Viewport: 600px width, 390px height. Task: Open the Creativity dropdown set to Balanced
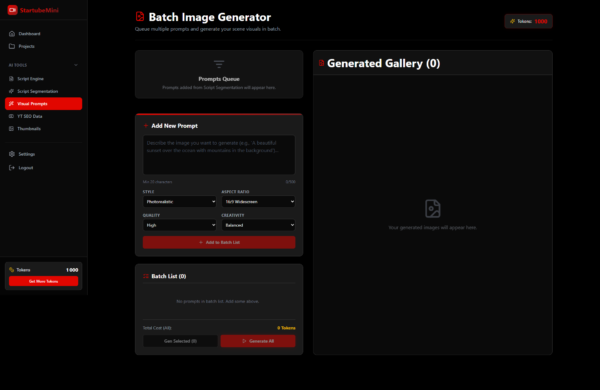click(x=258, y=225)
